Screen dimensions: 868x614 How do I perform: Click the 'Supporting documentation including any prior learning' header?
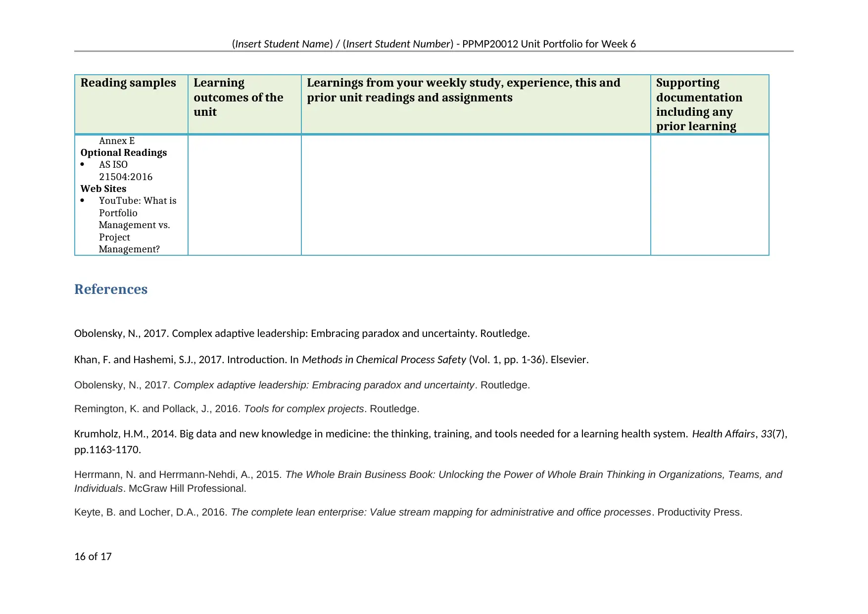tap(699, 104)
